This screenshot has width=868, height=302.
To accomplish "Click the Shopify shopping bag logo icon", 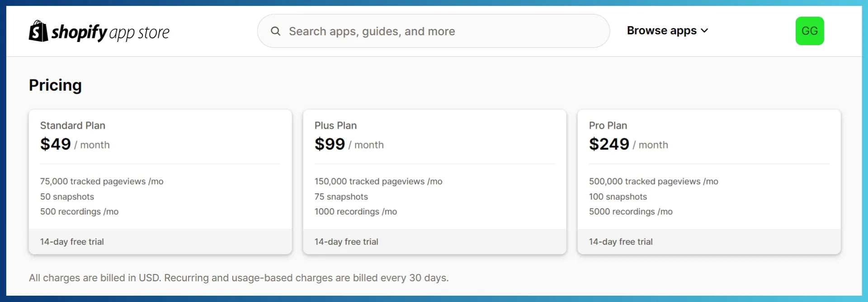I will tap(38, 31).
